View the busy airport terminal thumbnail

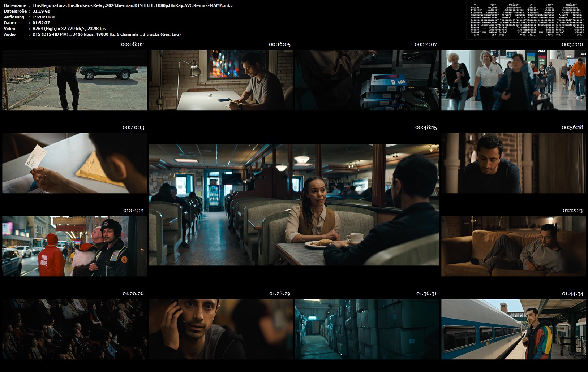pos(514,80)
